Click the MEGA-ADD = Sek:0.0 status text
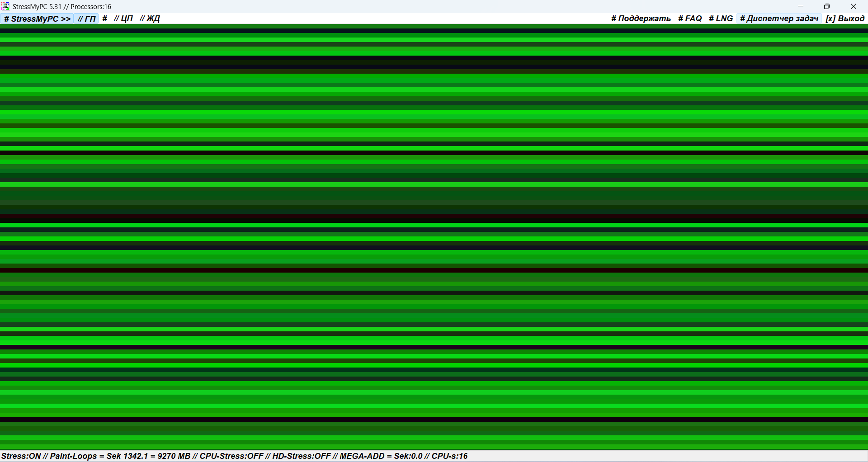Screen dimensions: 868x462 [381, 456]
